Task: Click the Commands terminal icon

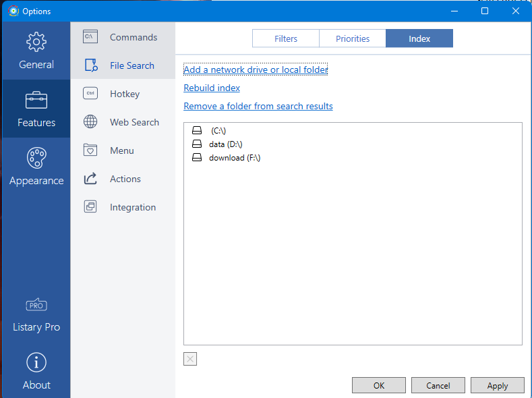Action: pyautogui.click(x=90, y=36)
